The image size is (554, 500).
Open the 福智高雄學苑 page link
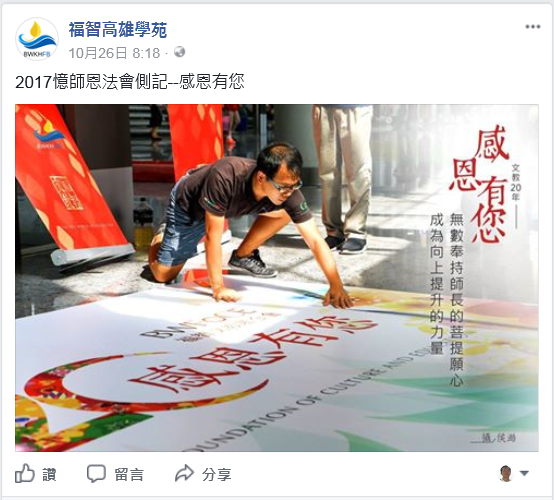click(118, 29)
